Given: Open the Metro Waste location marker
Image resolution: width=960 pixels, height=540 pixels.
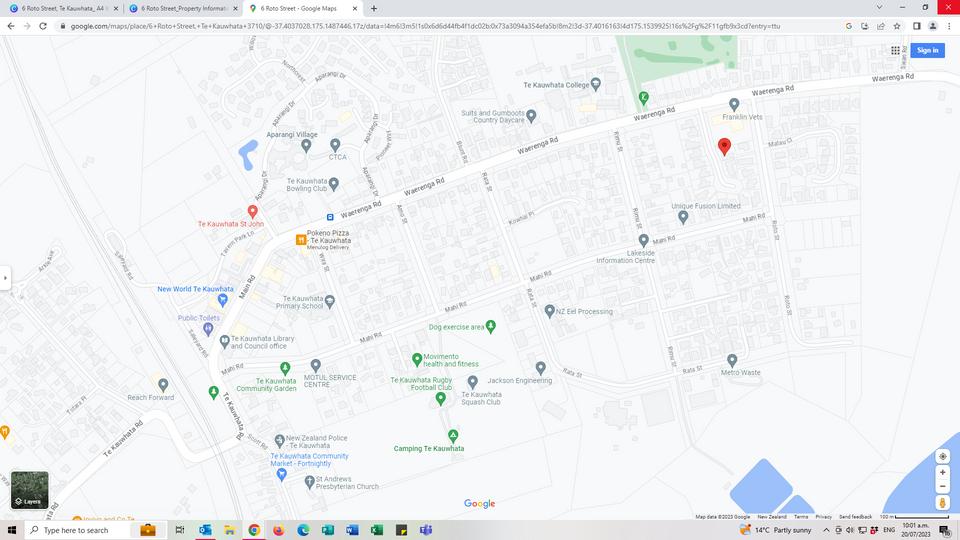Looking at the screenshot, I should pos(732,360).
